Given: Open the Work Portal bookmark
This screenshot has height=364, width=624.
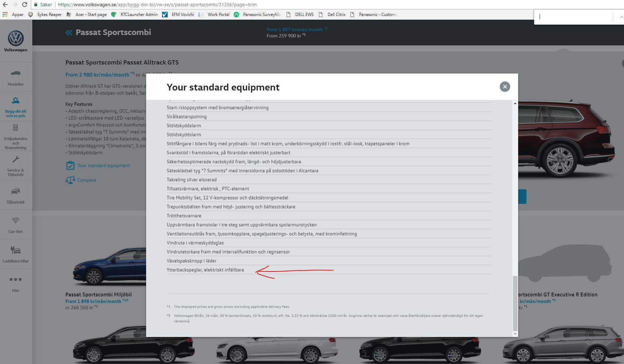Looking at the screenshot, I should point(214,15).
